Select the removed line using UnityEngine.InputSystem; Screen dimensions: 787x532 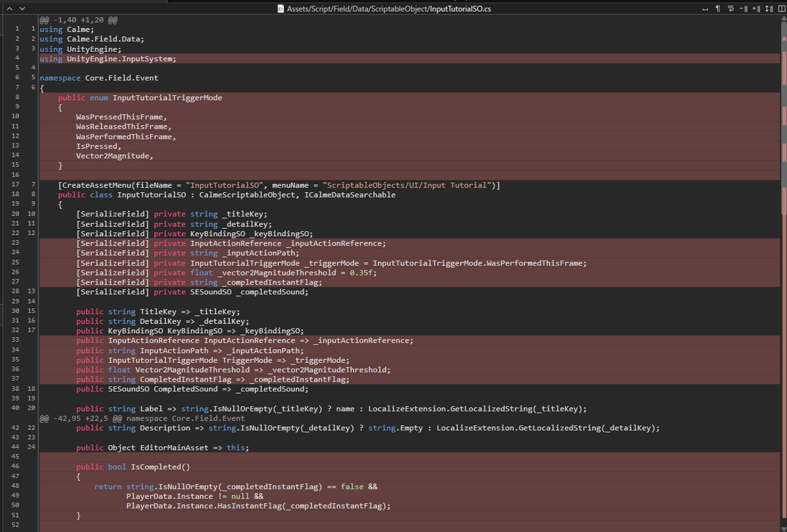(x=108, y=58)
